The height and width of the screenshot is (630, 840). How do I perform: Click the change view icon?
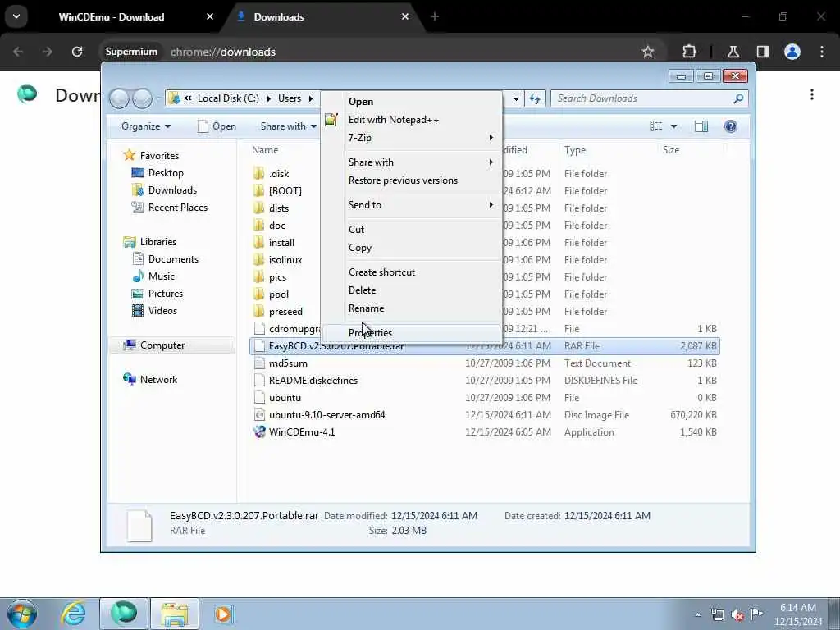[x=655, y=126]
